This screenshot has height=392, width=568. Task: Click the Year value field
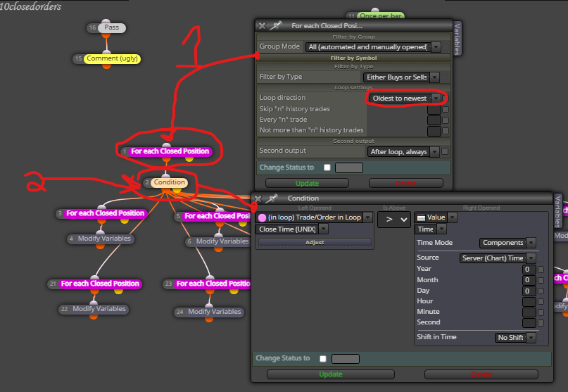click(529, 269)
